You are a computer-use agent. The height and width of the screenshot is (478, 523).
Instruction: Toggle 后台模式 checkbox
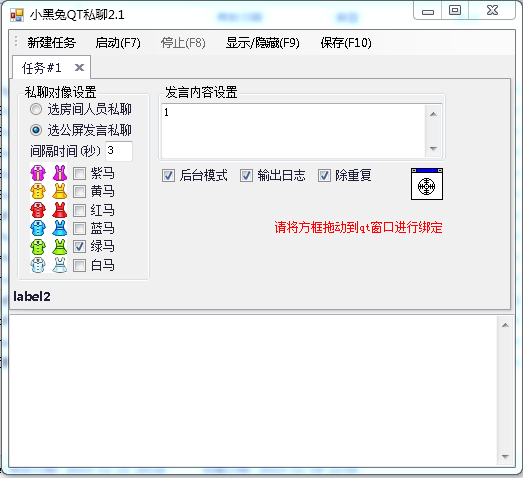pyautogui.click(x=168, y=175)
